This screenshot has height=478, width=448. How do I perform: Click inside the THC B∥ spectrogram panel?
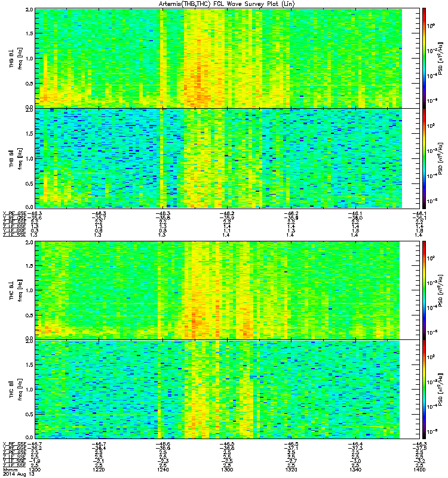pos(227,389)
